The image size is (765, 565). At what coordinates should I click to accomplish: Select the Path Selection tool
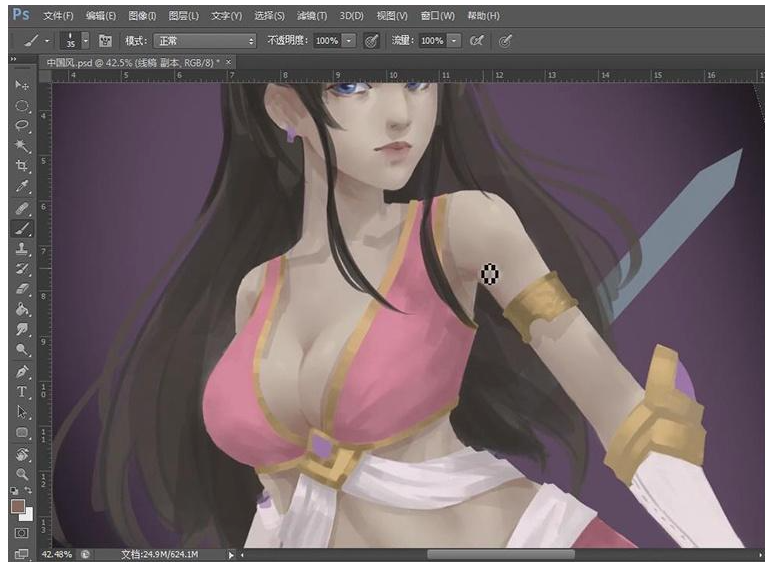click(21, 412)
